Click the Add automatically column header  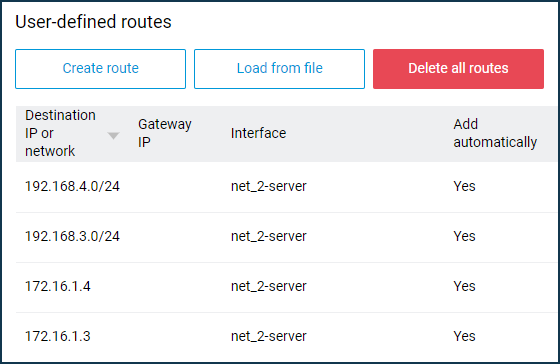[x=495, y=133]
